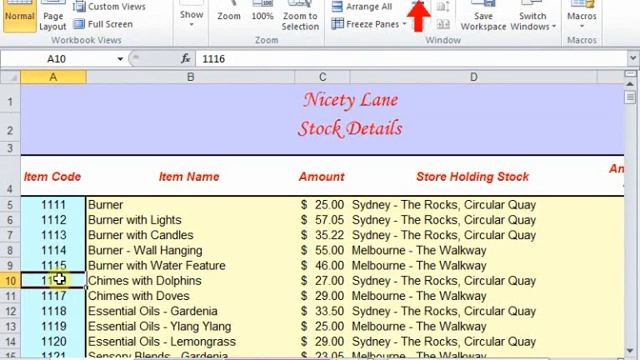This screenshot has height=360, width=640.
Task: Open Switch Windows dropdown
Action: pos(533,16)
